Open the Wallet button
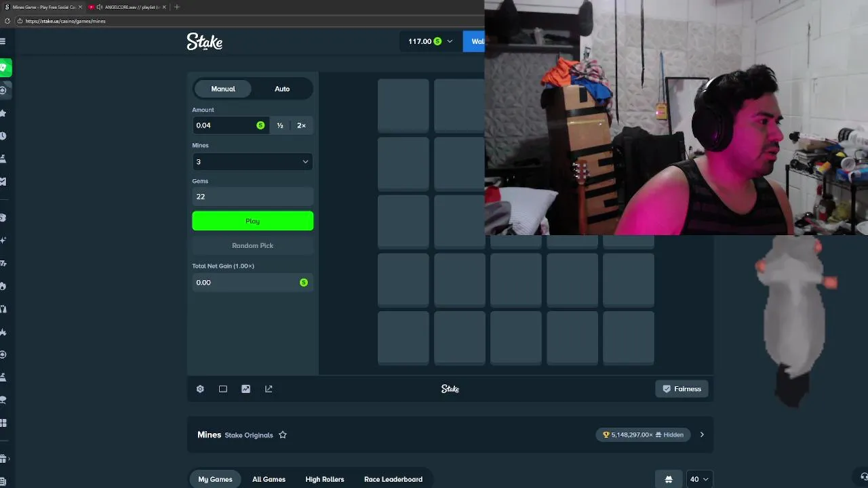 [x=474, y=41]
